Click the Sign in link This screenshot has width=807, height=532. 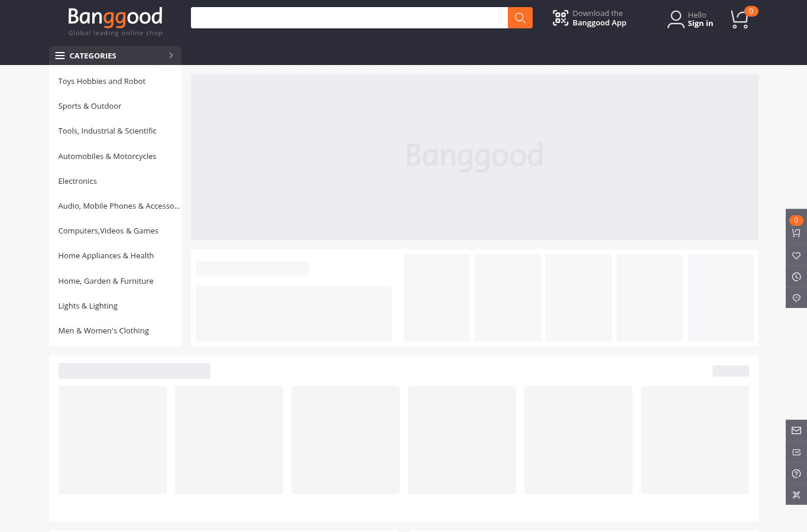(x=700, y=24)
